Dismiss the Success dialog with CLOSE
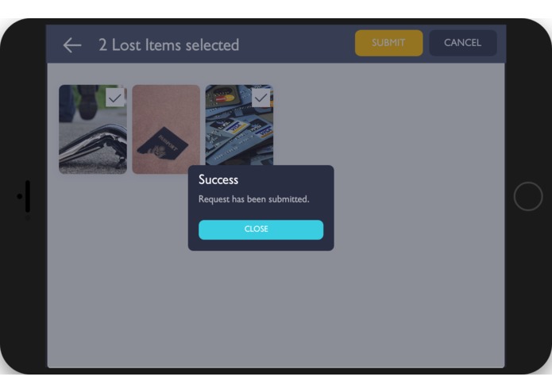Screen dimensions: 552x392 [261, 229]
